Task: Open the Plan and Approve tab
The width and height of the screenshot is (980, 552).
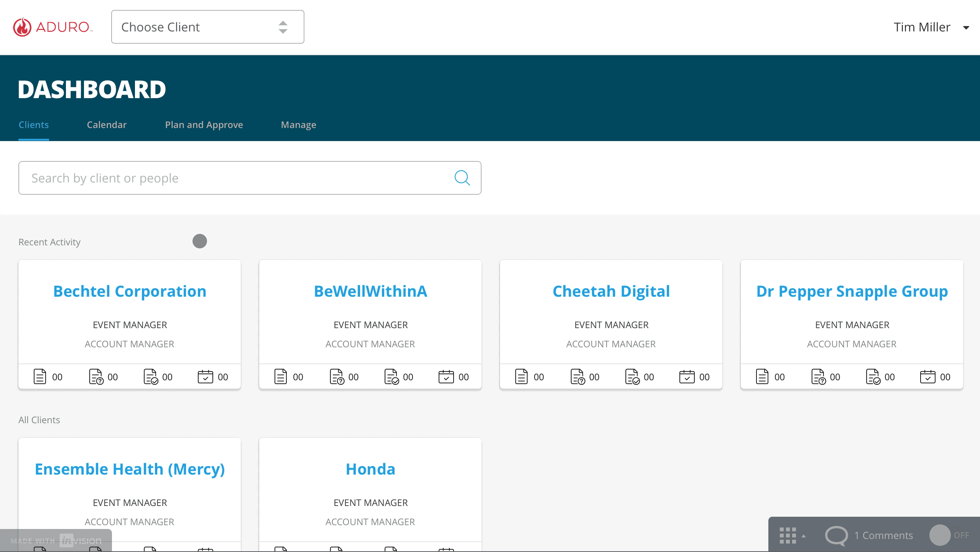Action: coord(204,125)
